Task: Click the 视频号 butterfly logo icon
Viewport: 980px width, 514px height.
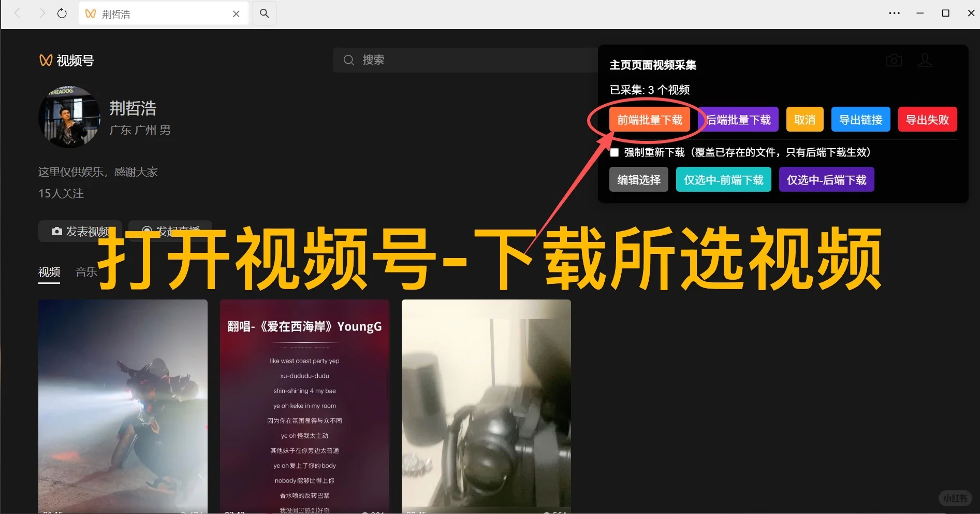Action: [45, 60]
